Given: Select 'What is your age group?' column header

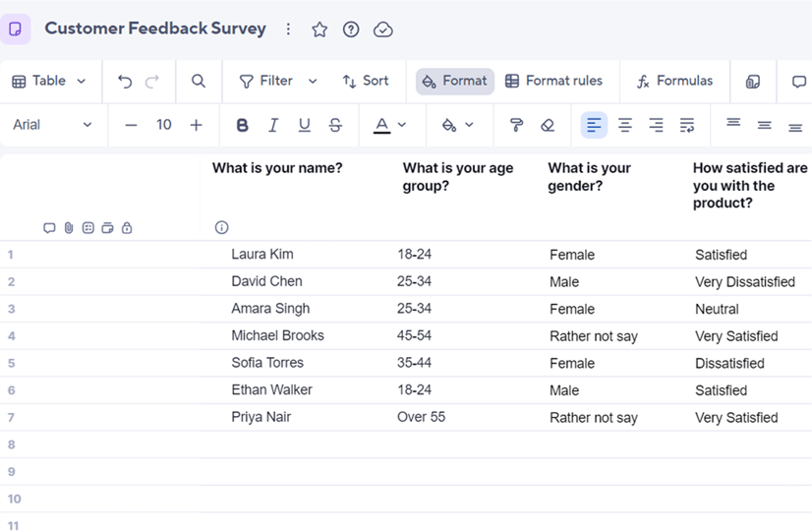Looking at the screenshot, I should tap(458, 177).
